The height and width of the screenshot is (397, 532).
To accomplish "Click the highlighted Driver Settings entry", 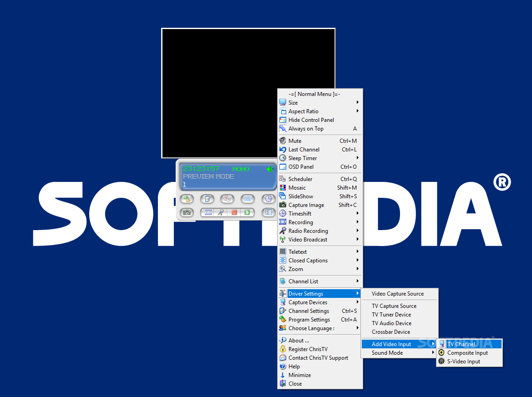I will pos(320,294).
